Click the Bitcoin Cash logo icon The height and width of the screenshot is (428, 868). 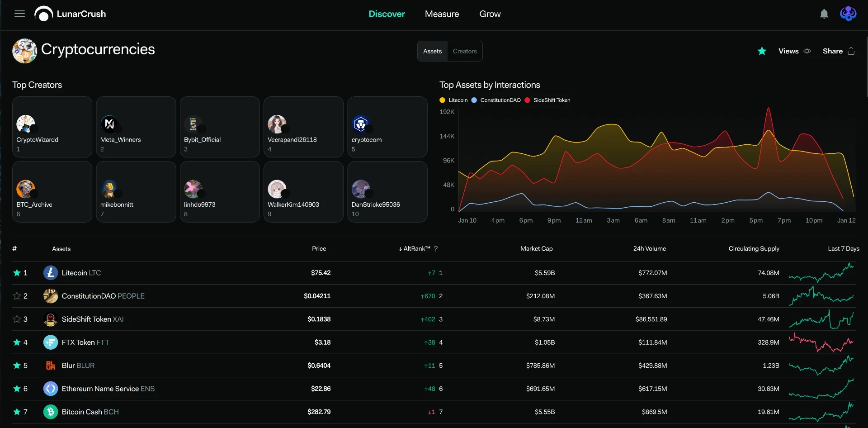[x=51, y=412]
